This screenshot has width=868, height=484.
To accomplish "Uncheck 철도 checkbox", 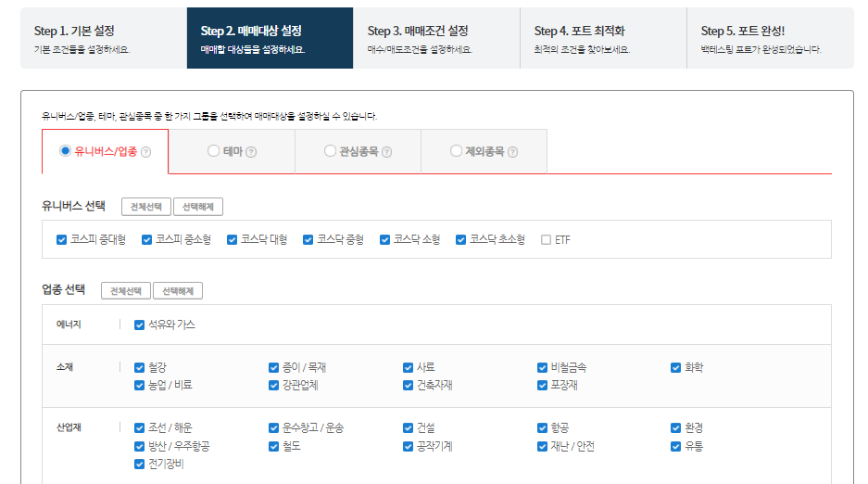I will (273, 446).
